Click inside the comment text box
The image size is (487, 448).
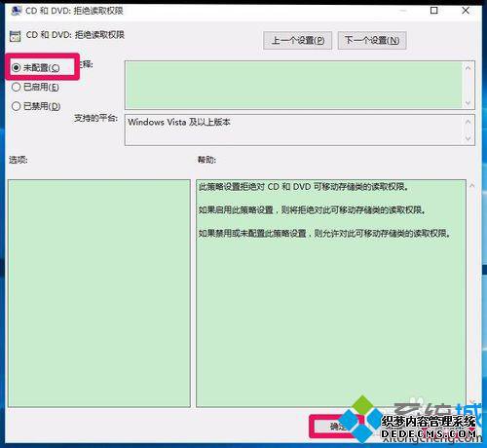click(293, 85)
